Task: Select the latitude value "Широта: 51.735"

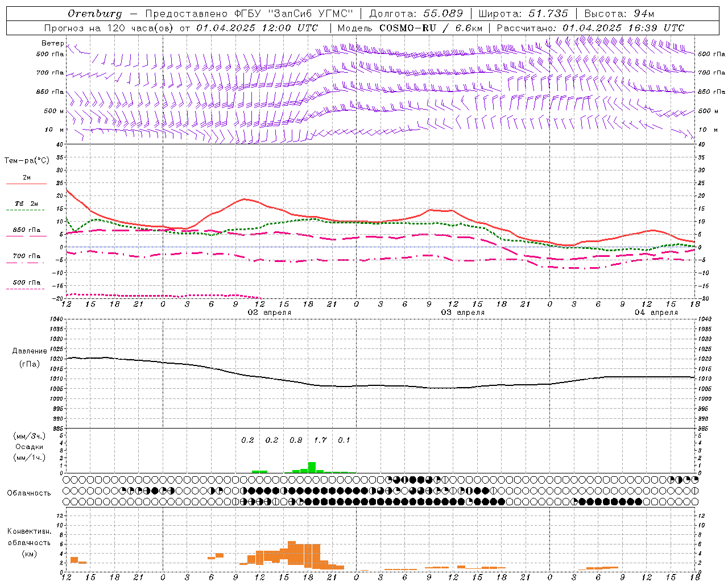Action: [x=523, y=14]
